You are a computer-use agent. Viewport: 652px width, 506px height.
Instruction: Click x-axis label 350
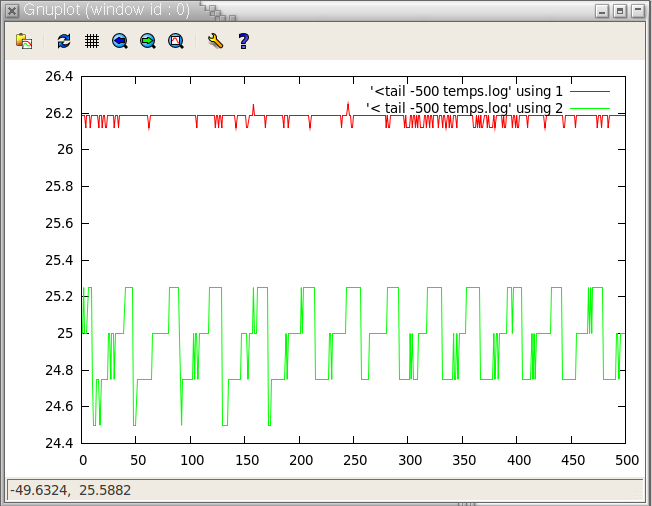(464, 460)
